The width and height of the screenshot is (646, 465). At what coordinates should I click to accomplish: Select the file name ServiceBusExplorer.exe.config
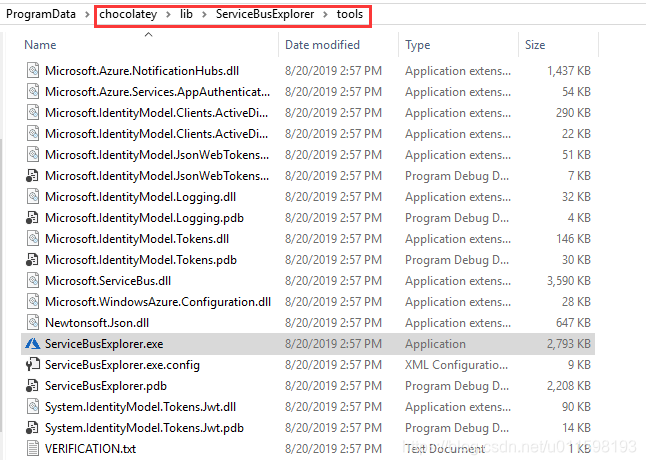click(122, 365)
